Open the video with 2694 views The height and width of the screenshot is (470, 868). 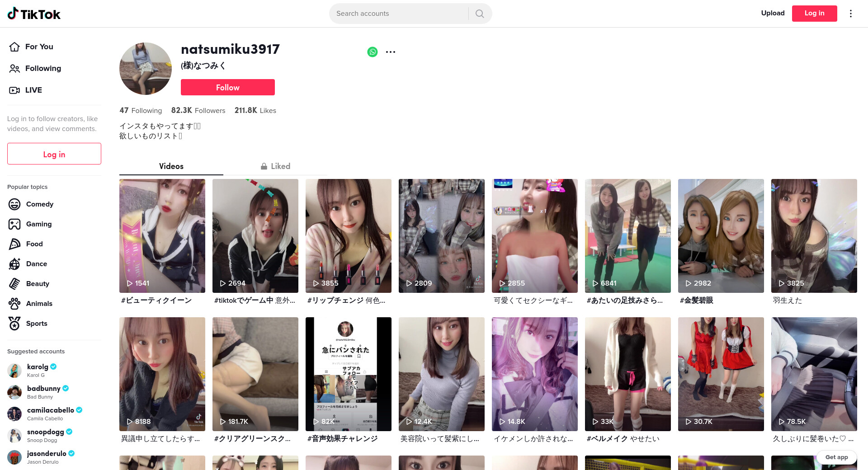click(255, 236)
